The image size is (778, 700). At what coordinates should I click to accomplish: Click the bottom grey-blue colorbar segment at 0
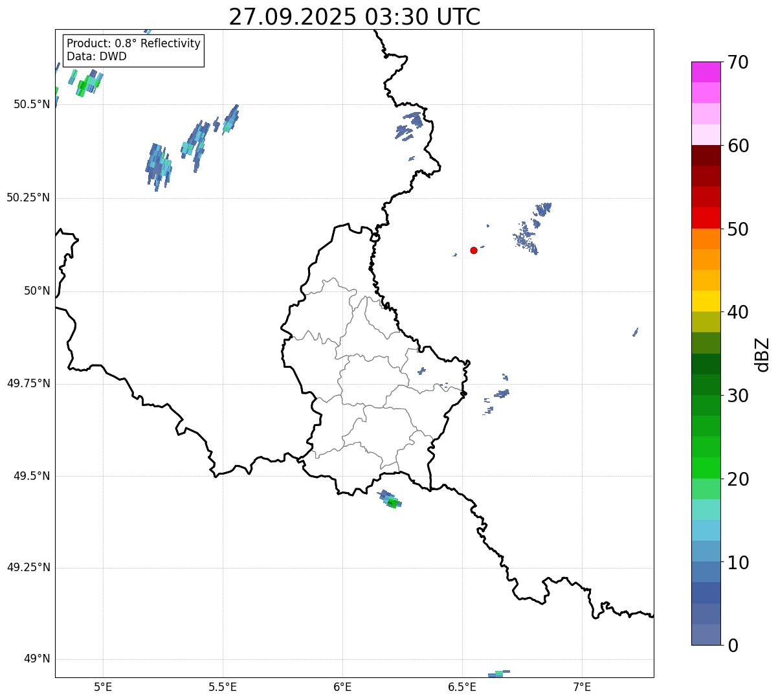click(706, 635)
